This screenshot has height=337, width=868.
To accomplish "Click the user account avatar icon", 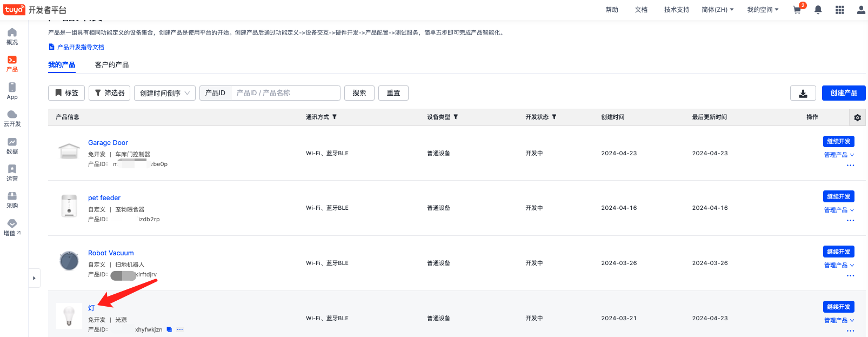I will [860, 10].
